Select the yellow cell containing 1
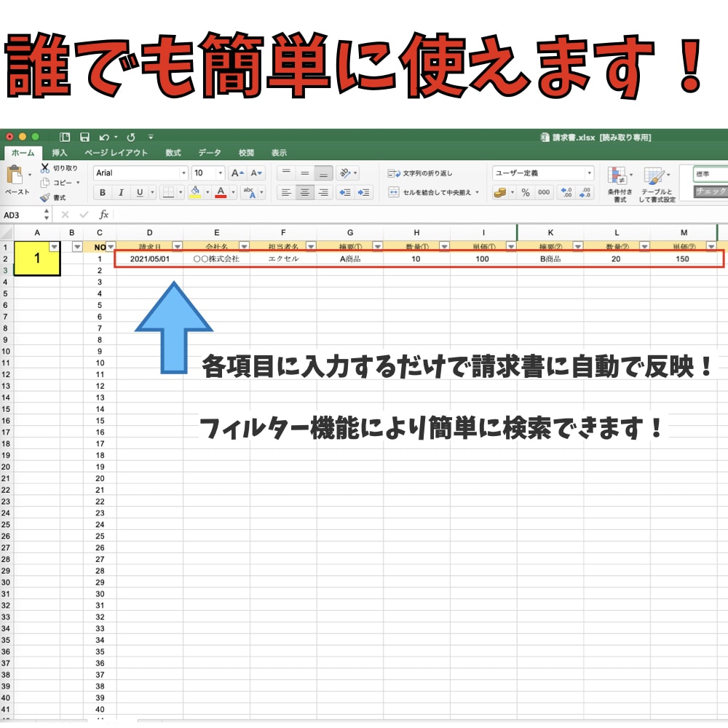The width and height of the screenshot is (728, 728). pos(37,258)
